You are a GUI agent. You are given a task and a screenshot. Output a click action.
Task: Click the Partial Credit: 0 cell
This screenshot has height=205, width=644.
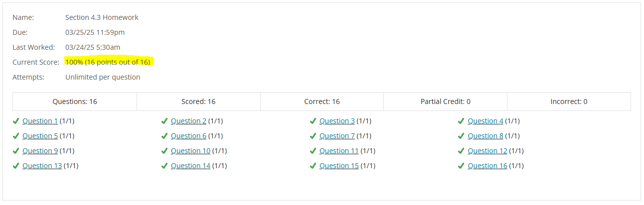(x=445, y=102)
